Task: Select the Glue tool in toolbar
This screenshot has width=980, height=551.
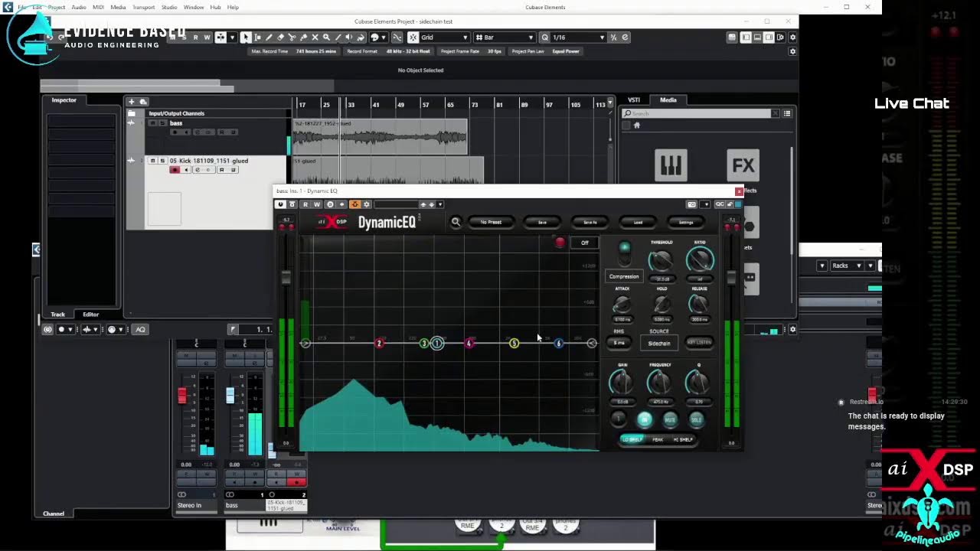Action: coord(303,37)
